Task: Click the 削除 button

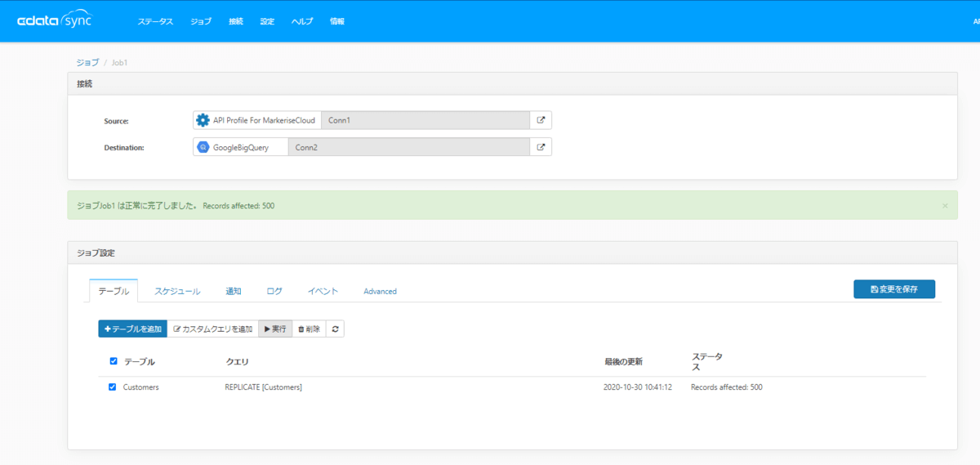Action: click(309, 329)
